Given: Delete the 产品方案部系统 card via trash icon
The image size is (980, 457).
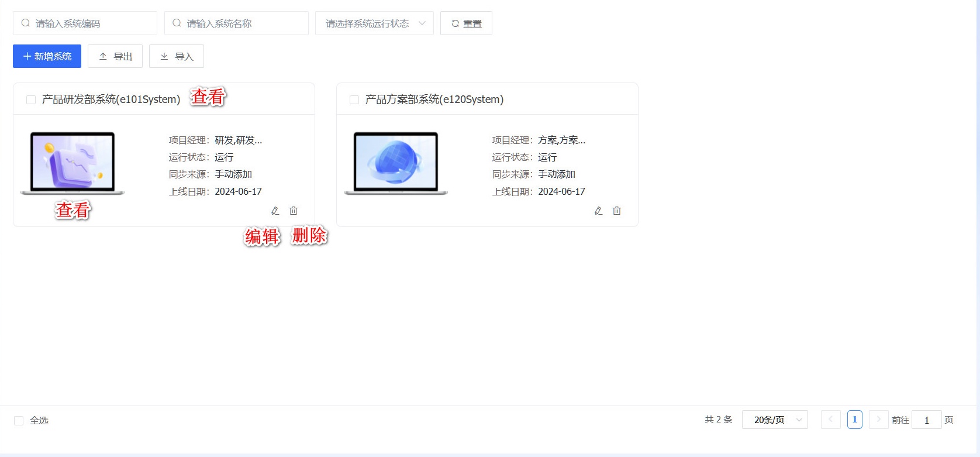Looking at the screenshot, I should (x=617, y=211).
